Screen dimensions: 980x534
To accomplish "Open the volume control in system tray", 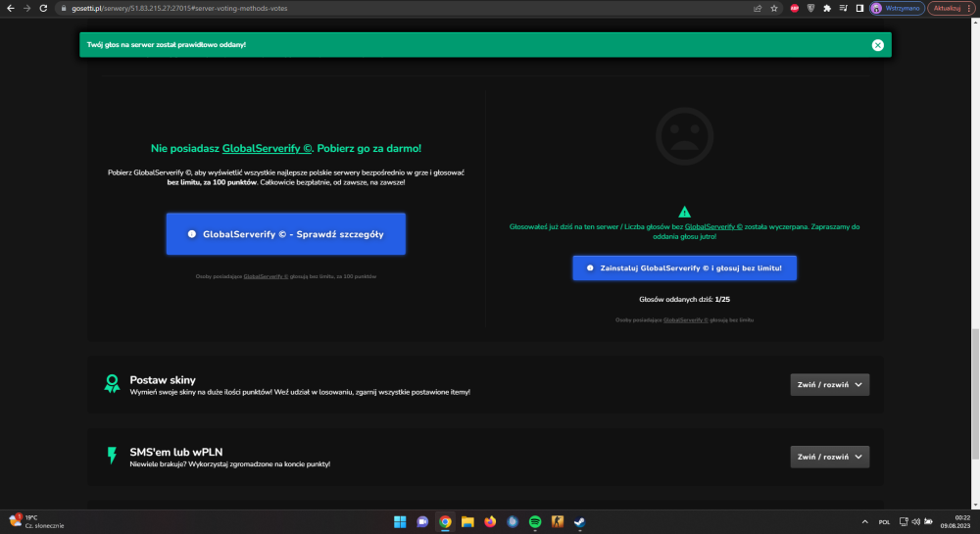I will click(x=915, y=521).
